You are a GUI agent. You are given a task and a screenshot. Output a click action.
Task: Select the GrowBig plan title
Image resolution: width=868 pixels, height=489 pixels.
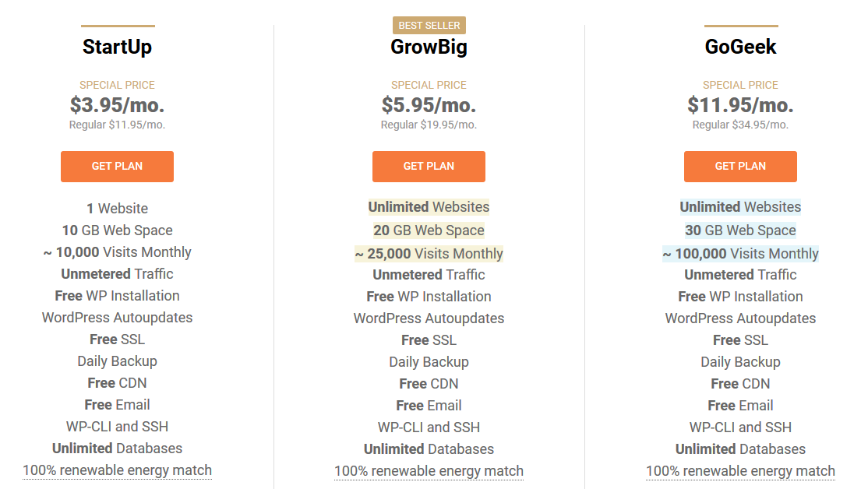429,46
